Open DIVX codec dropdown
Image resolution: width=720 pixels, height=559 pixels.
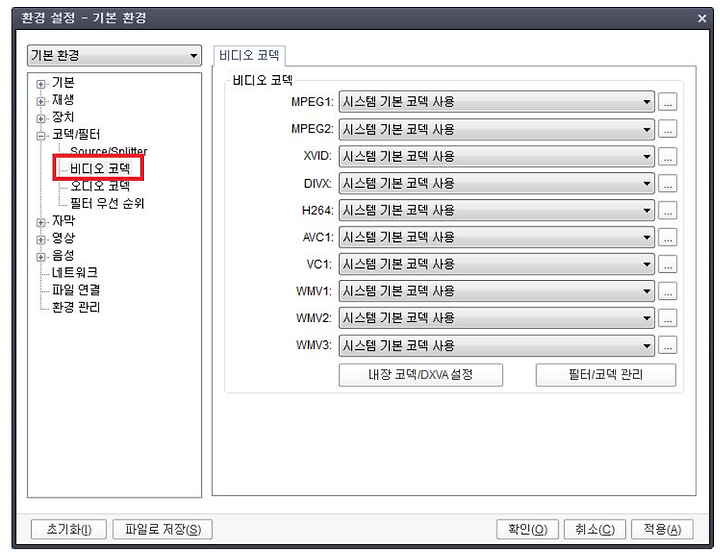point(496,183)
